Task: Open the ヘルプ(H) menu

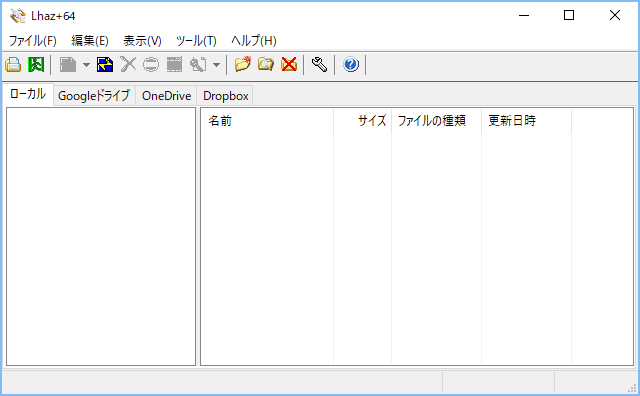Action: pyautogui.click(x=253, y=40)
